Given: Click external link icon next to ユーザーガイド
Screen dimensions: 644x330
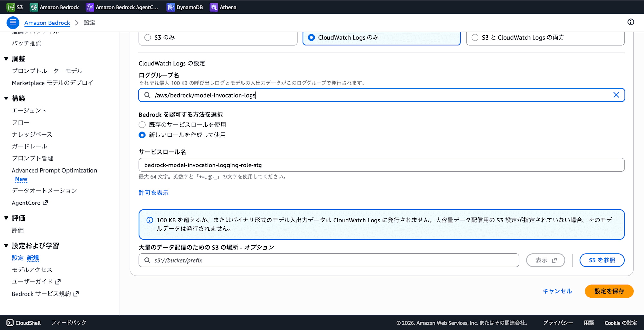Looking at the screenshot, I should coord(58,282).
